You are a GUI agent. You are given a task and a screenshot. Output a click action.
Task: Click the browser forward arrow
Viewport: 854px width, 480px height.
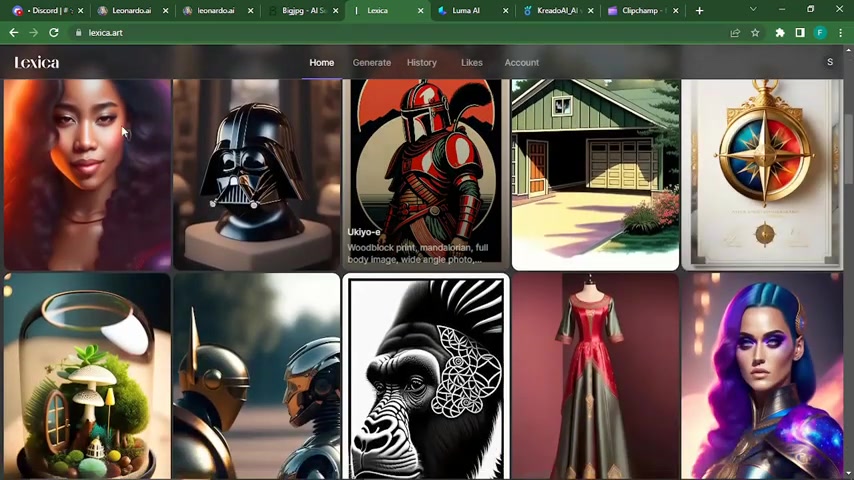pyautogui.click(x=34, y=33)
